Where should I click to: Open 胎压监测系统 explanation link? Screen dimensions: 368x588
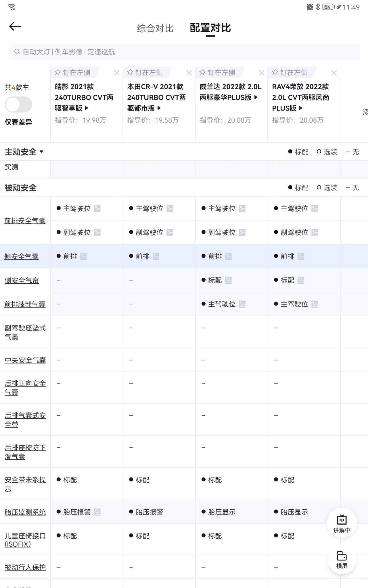tap(25, 512)
